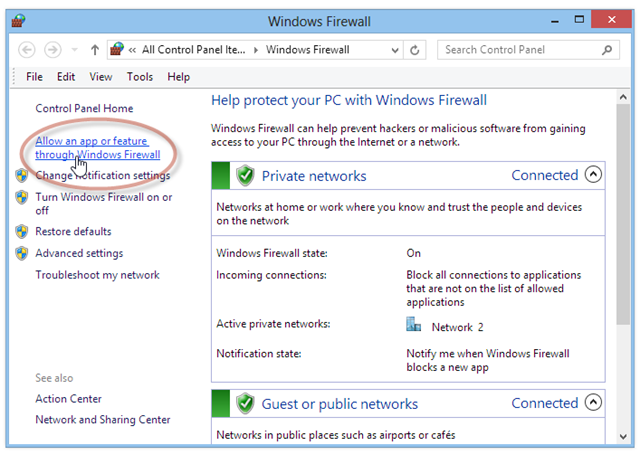Click the Back navigation arrow
Screen dimensions: 640x455
[x=27, y=49]
